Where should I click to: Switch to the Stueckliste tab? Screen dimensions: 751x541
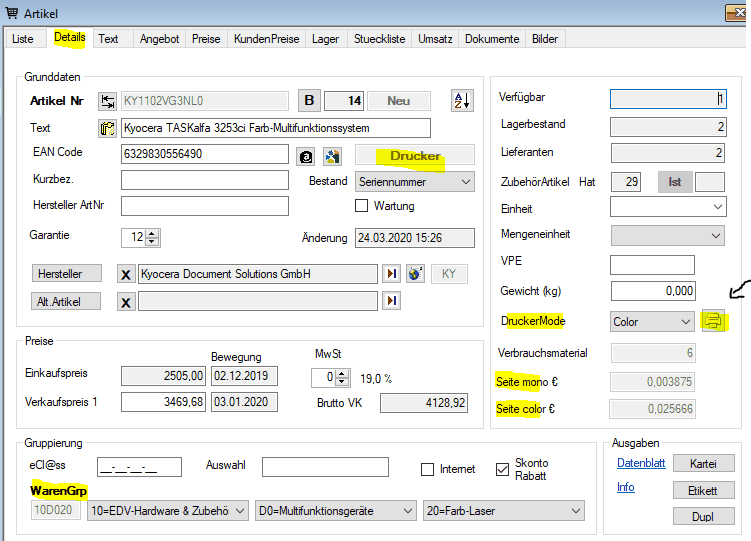click(x=379, y=39)
